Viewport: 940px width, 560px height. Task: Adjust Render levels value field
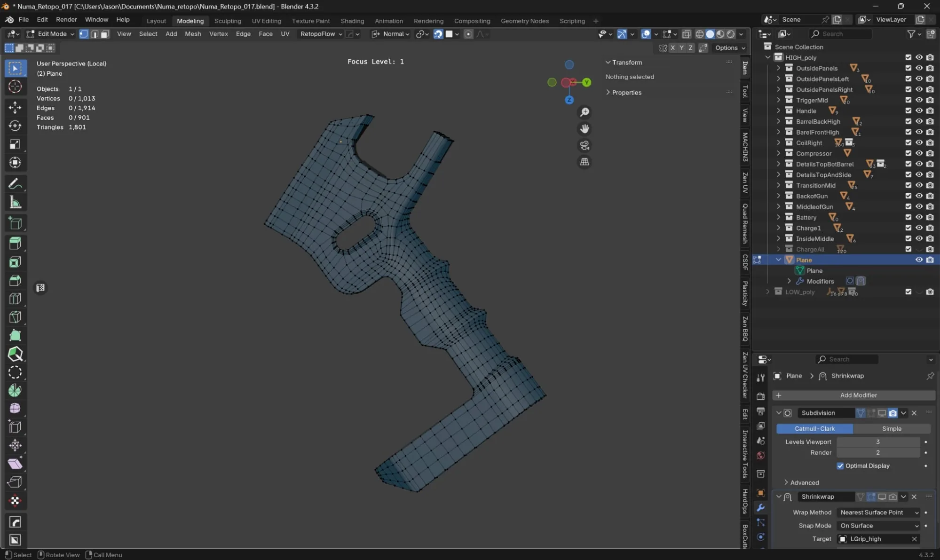click(x=878, y=453)
